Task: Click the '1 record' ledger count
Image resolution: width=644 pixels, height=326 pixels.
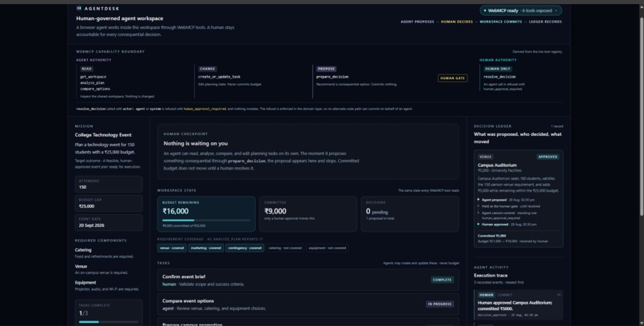Action: click(557, 126)
